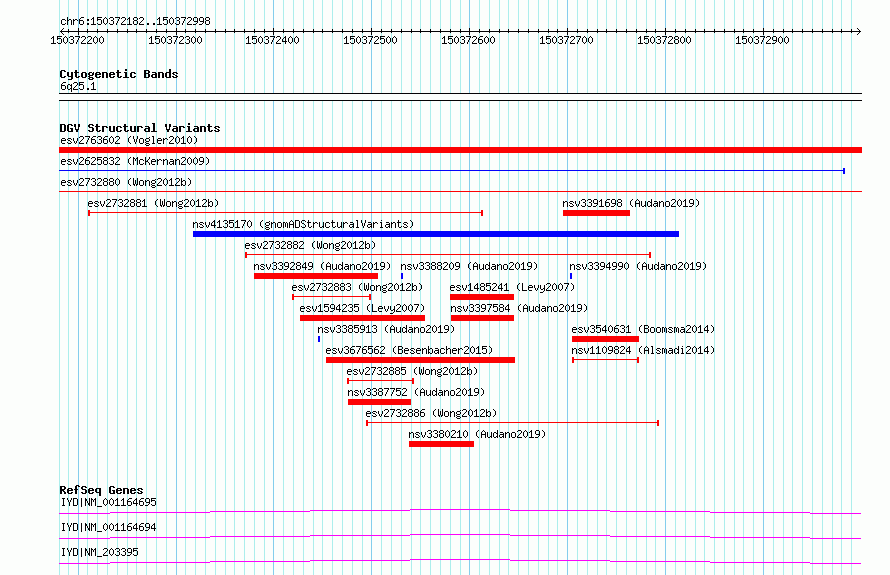Click ruler position 150372800

point(664,40)
